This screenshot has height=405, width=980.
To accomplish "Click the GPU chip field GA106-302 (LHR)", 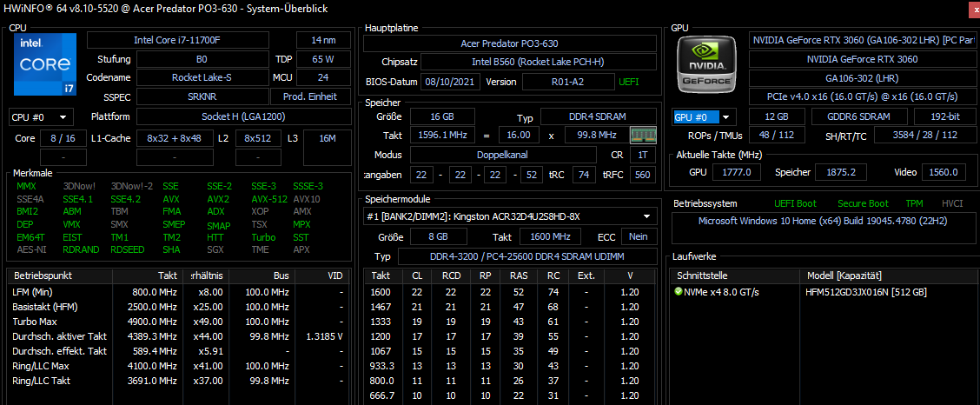I will pyautogui.click(x=862, y=79).
